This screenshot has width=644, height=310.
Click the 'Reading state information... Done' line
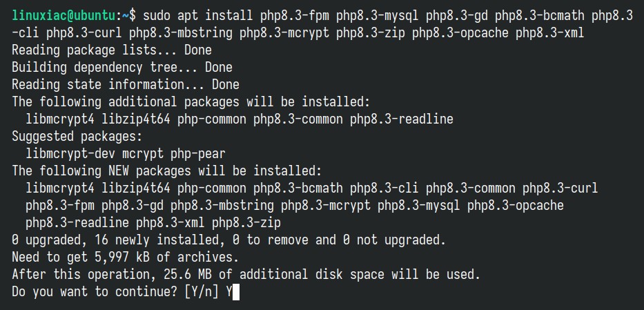pos(126,85)
